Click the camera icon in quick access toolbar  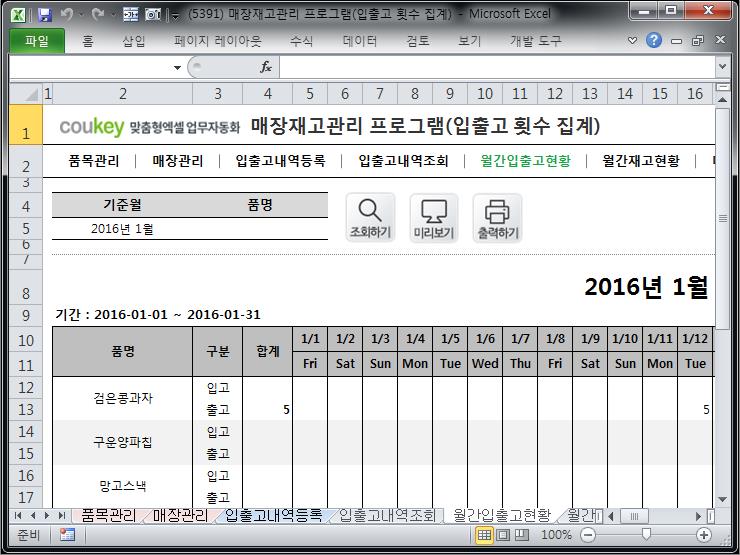(x=153, y=15)
